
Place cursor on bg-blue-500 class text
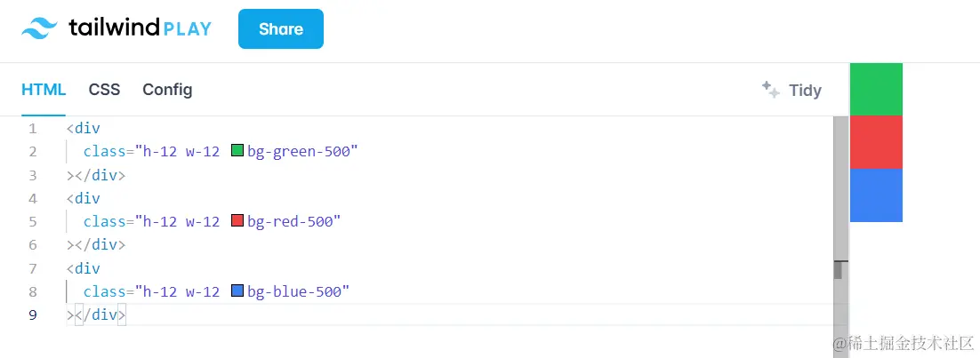(296, 290)
